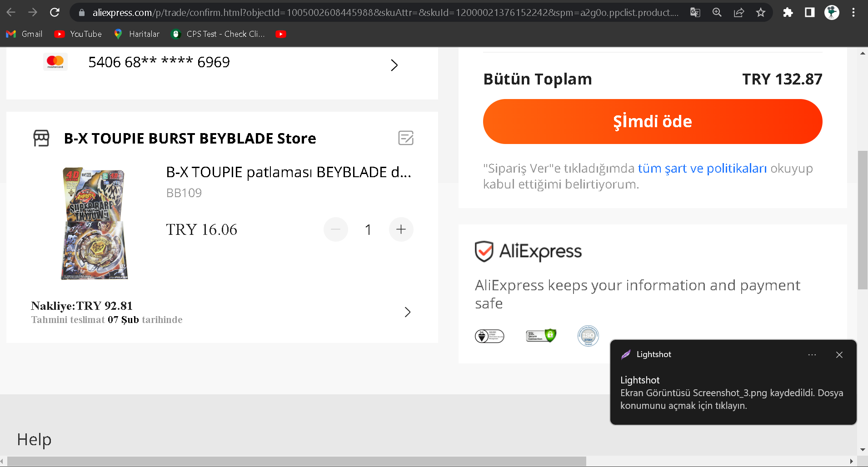Click the Help heading
Image resolution: width=868 pixels, height=467 pixels.
[x=34, y=439]
